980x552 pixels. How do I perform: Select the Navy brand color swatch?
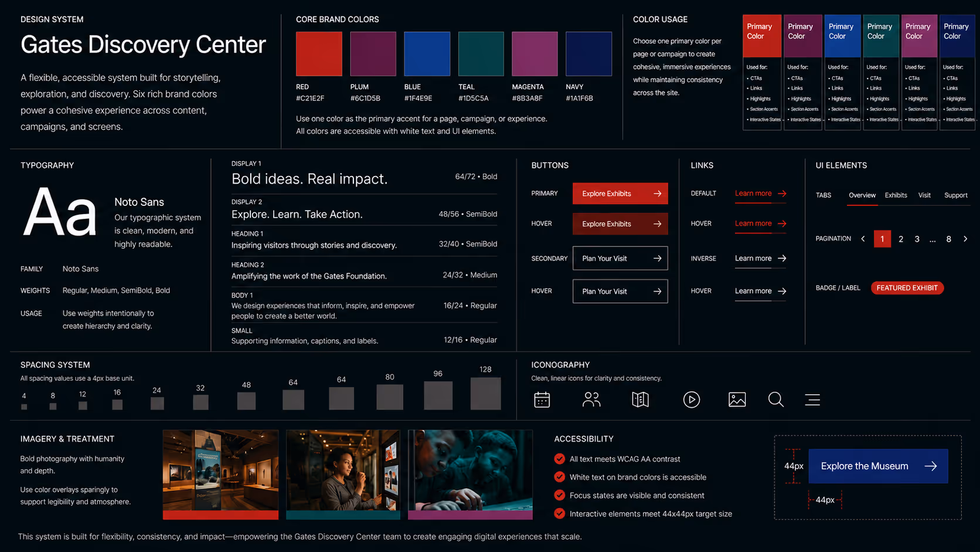click(588, 54)
